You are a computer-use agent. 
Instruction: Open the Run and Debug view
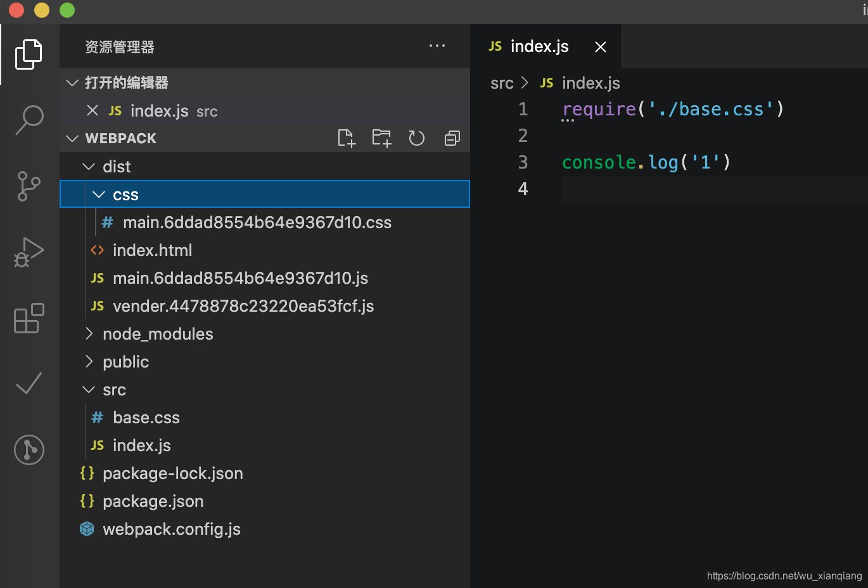(29, 252)
